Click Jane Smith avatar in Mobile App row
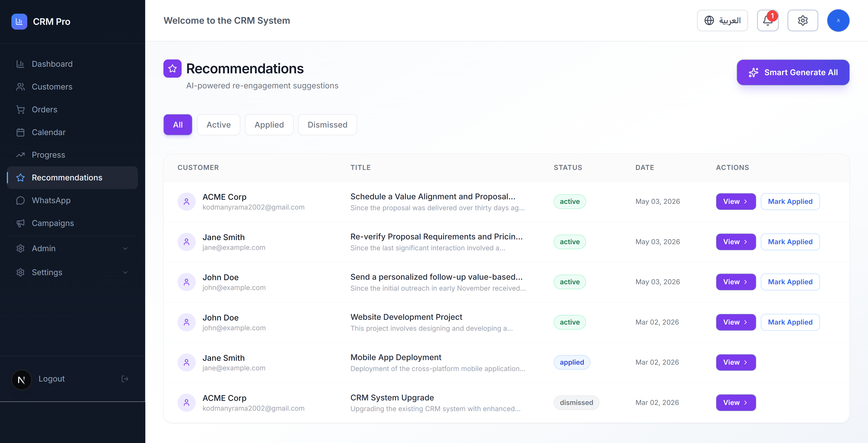868x443 pixels. (187, 362)
